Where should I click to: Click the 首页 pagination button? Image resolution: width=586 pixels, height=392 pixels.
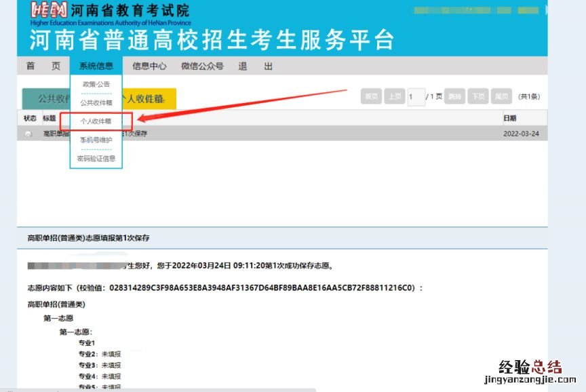371,96
